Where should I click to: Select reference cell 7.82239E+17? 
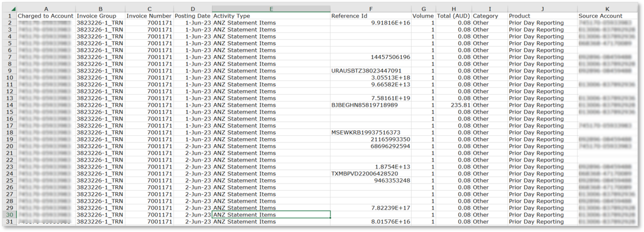pyautogui.click(x=371, y=208)
